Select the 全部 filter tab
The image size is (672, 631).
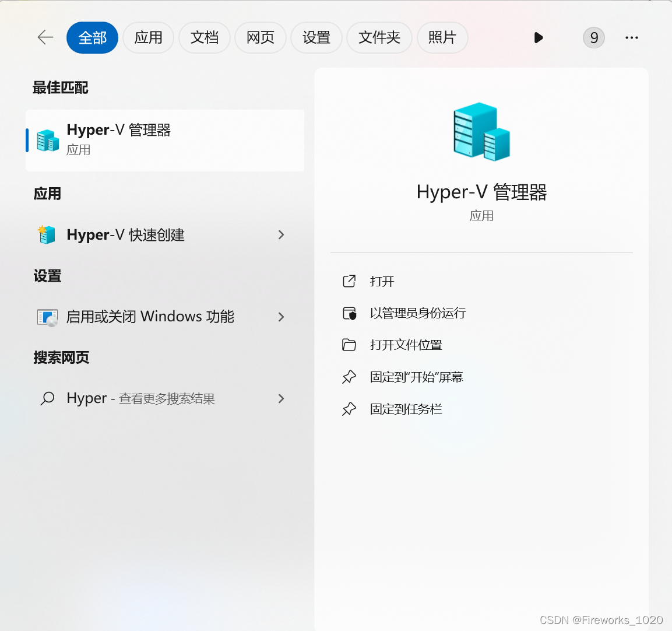pyautogui.click(x=92, y=38)
